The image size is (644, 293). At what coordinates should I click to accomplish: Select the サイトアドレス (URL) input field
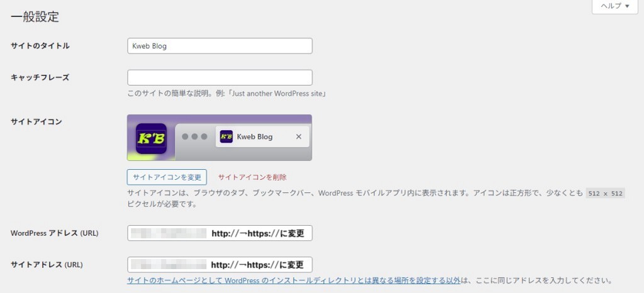pyautogui.click(x=219, y=264)
